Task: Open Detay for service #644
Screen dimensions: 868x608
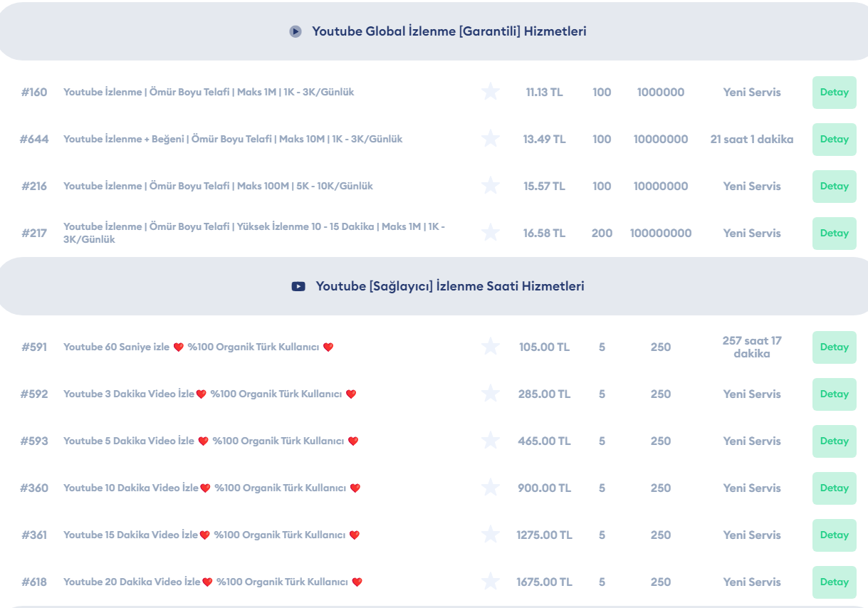Action: pyautogui.click(x=834, y=140)
